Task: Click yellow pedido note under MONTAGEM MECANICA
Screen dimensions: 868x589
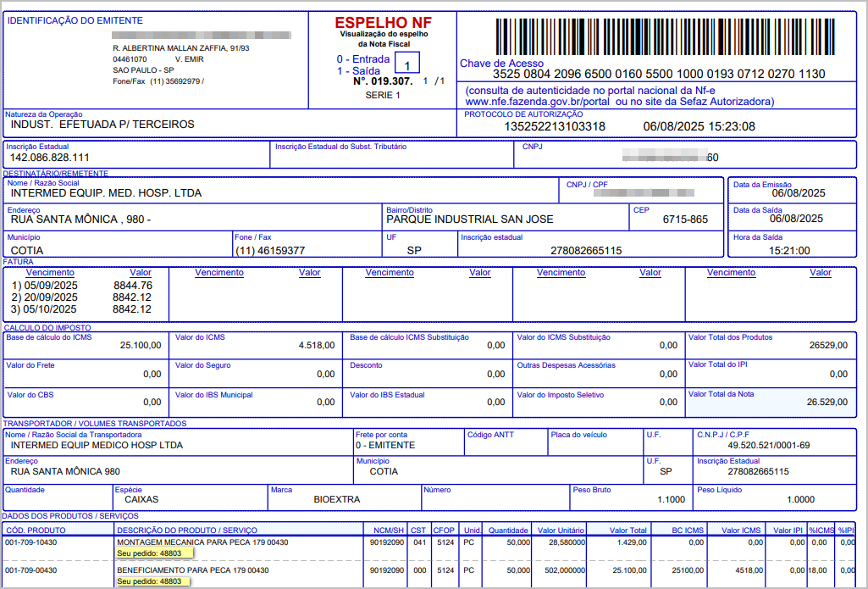Action: (x=154, y=553)
